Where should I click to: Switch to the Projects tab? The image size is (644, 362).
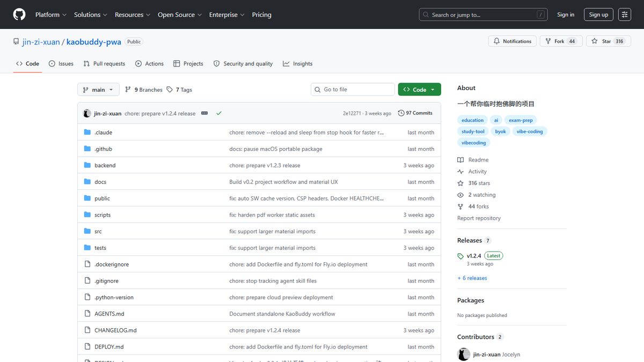pyautogui.click(x=188, y=63)
